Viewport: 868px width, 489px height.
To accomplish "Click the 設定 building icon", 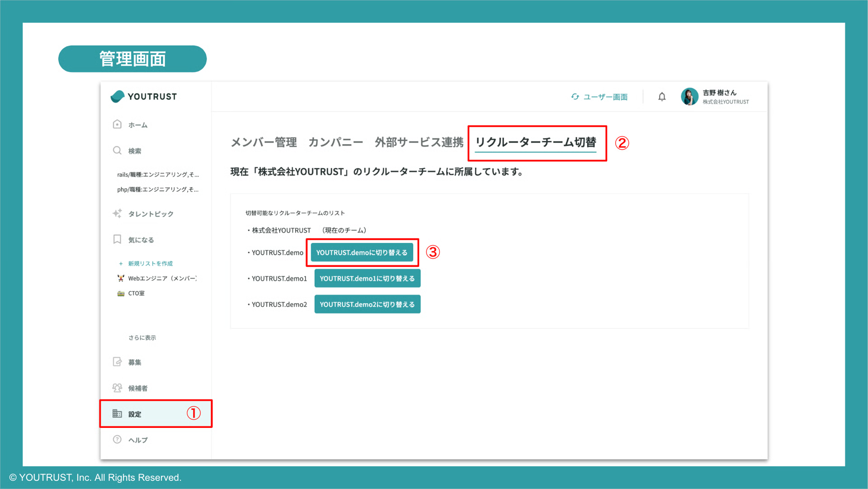I will [117, 413].
